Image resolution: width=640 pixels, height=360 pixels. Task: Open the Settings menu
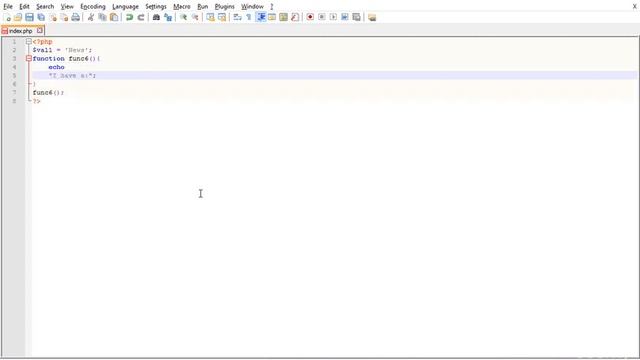point(156,7)
